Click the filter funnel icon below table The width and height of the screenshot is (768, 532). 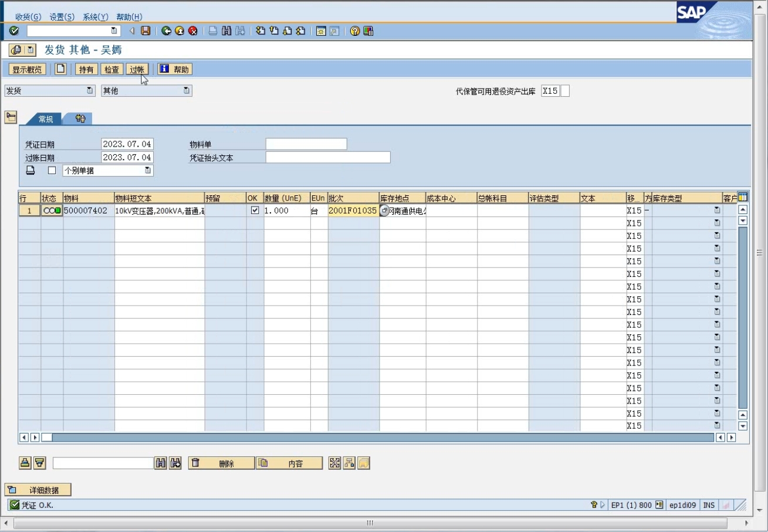click(x=39, y=463)
